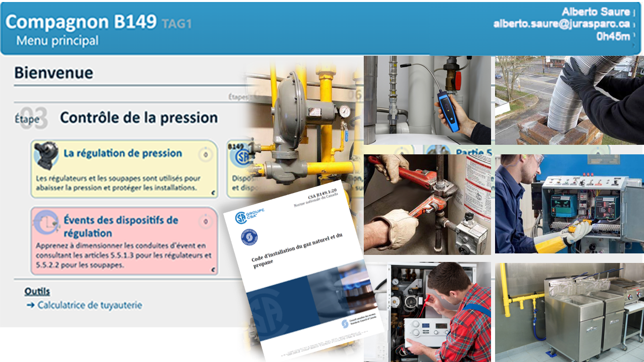Screen dimensions: 644x362
Task: Click the 0h45m session time
Action: 613,36
